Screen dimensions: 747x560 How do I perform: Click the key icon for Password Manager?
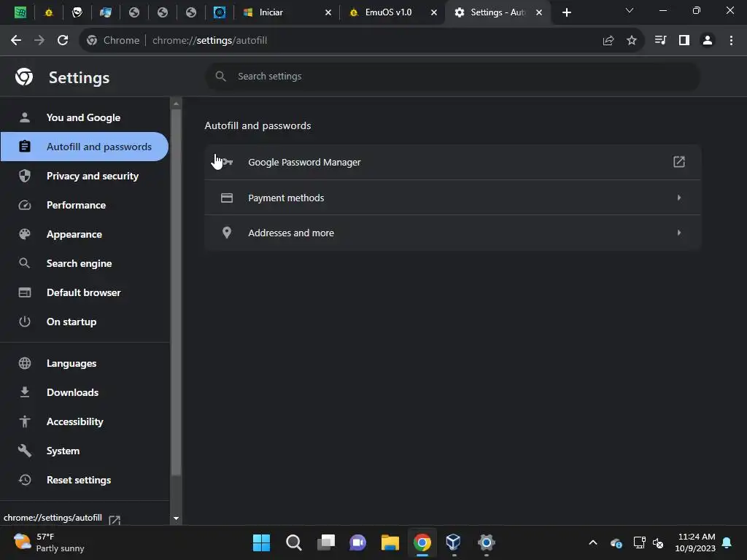pos(227,163)
